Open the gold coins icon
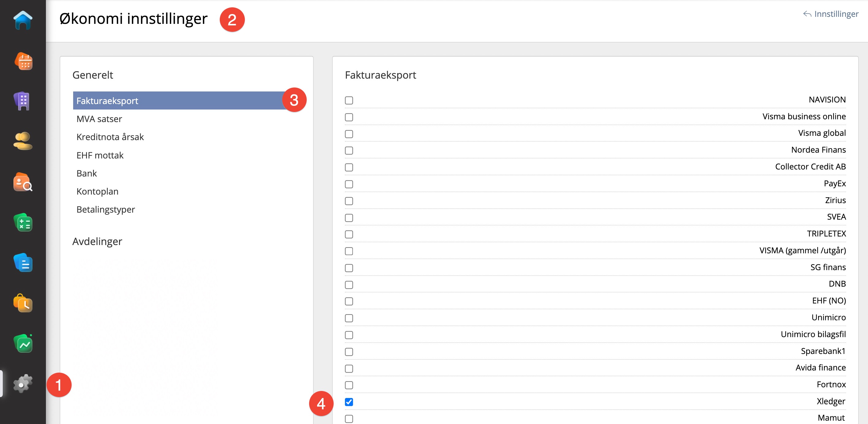 click(23, 141)
